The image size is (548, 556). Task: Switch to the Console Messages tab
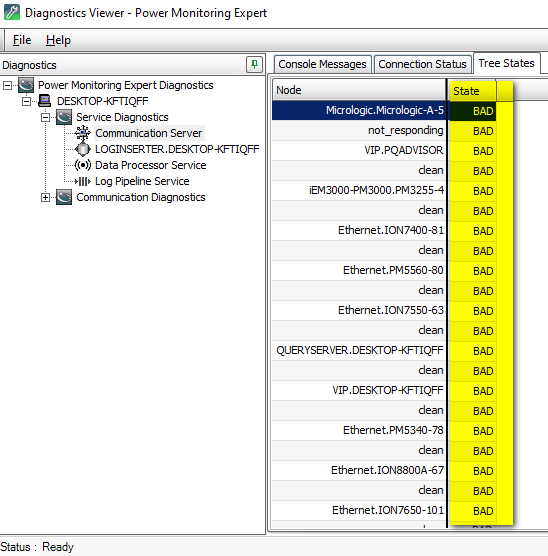(322, 64)
